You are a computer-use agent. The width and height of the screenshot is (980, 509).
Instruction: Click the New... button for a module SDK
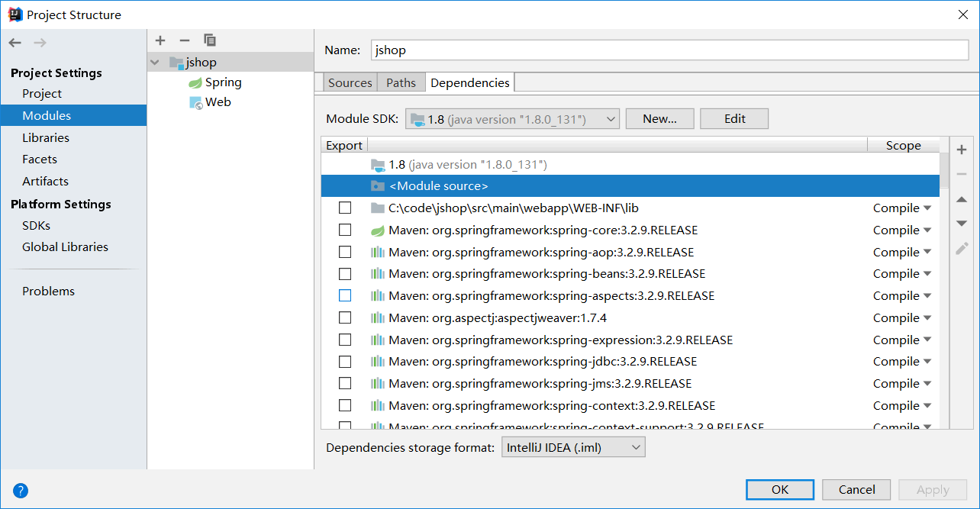(659, 118)
